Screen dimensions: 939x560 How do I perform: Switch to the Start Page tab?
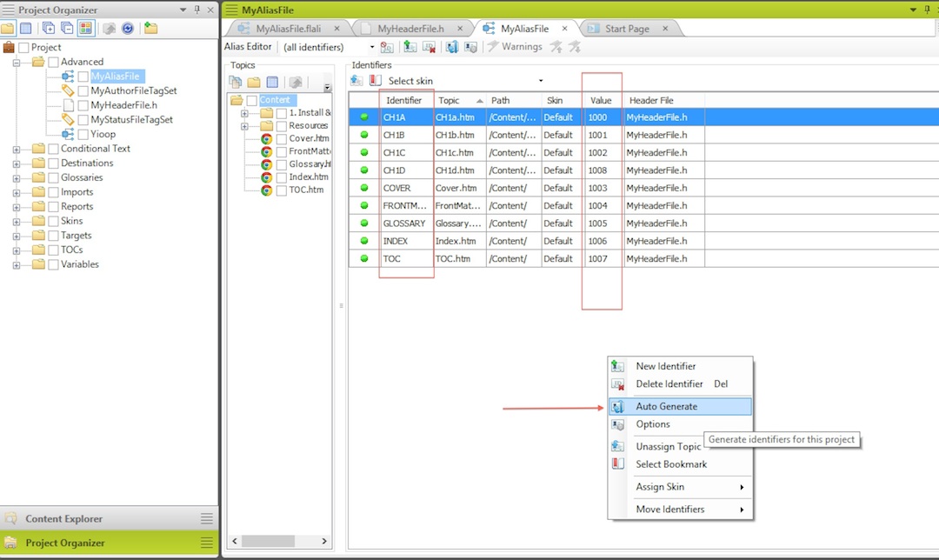[x=628, y=27]
